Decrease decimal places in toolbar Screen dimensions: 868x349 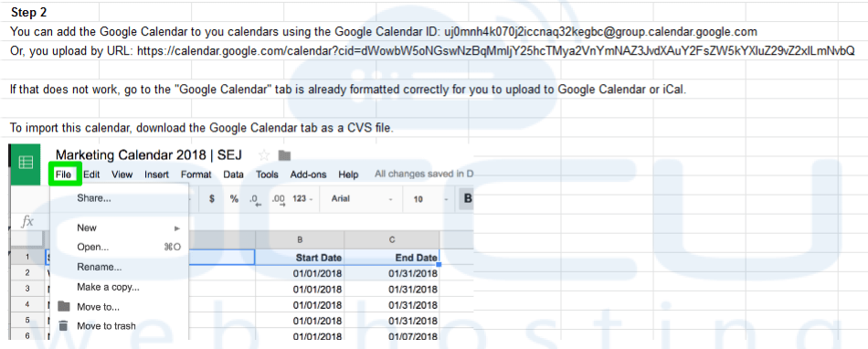255,200
